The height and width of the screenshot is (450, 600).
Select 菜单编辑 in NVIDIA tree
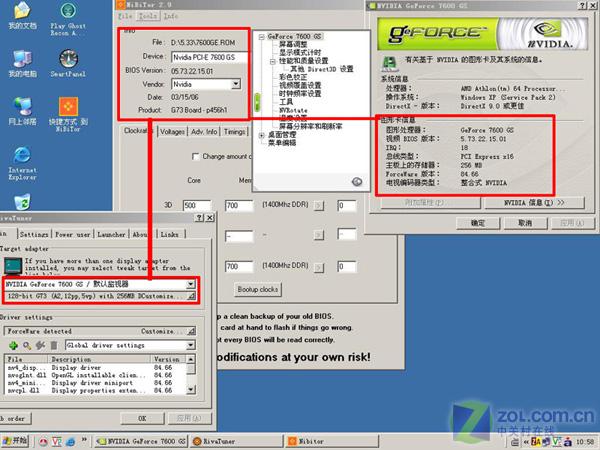click(282, 143)
